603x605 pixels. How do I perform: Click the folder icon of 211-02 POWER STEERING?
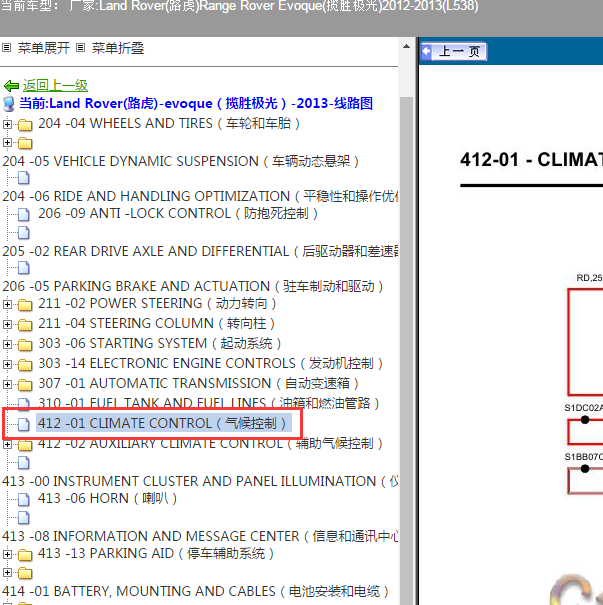25,305
